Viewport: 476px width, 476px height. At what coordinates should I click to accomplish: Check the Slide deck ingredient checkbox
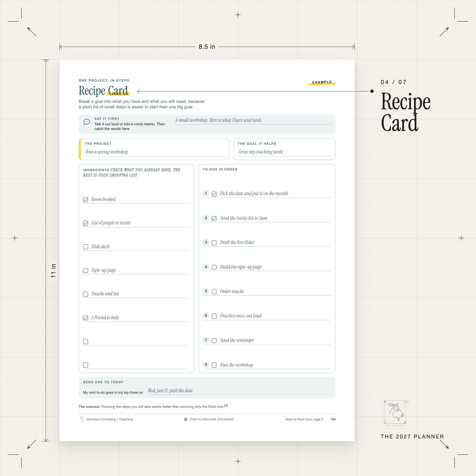click(85, 247)
